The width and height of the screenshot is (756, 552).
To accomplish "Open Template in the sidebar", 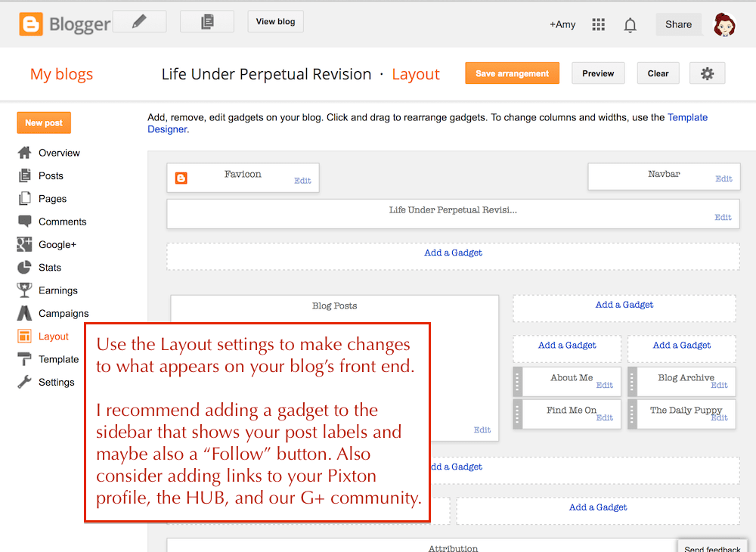I will [58, 359].
